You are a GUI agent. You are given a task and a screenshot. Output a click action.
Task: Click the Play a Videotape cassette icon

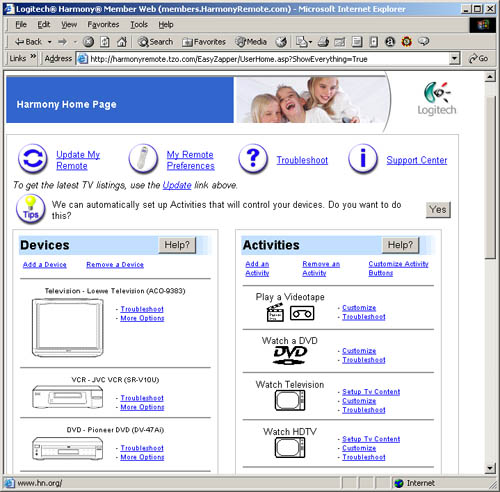(x=302, y=313)
